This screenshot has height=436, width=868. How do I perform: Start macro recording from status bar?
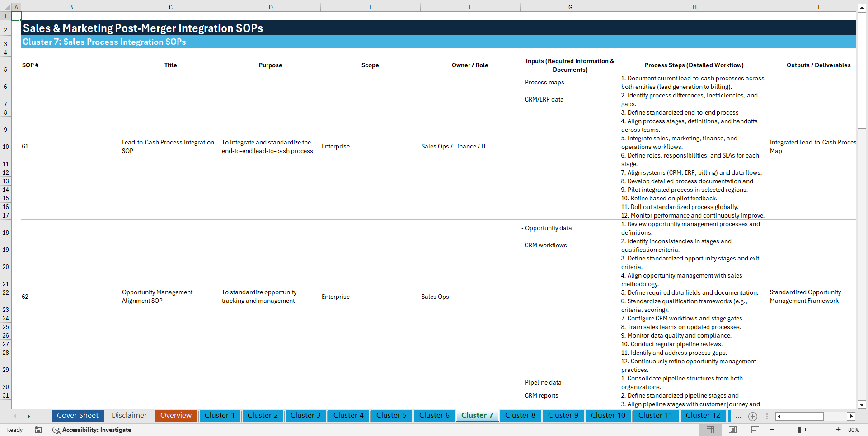38,430
